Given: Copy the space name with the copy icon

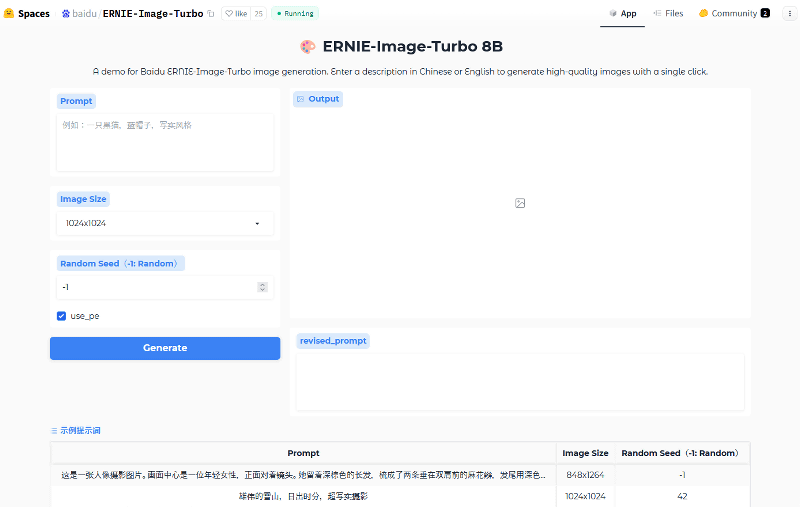Looking at the screenshot, I should pos(210,14).
